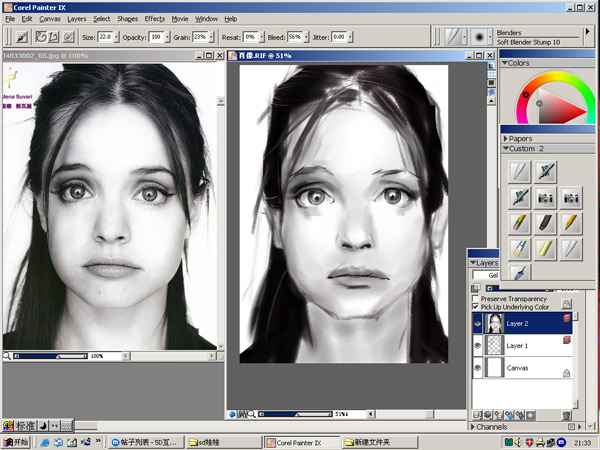This screenshot has width=600, height=450.
Task: Open the Shapes menu
Action: pyautogui.click(x=127, y=19)
